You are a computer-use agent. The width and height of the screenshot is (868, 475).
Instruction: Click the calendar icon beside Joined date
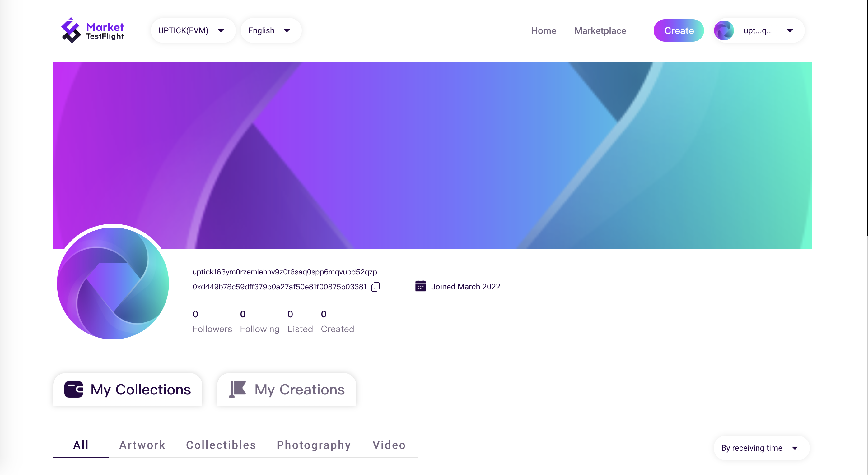(x=420, y=286)
